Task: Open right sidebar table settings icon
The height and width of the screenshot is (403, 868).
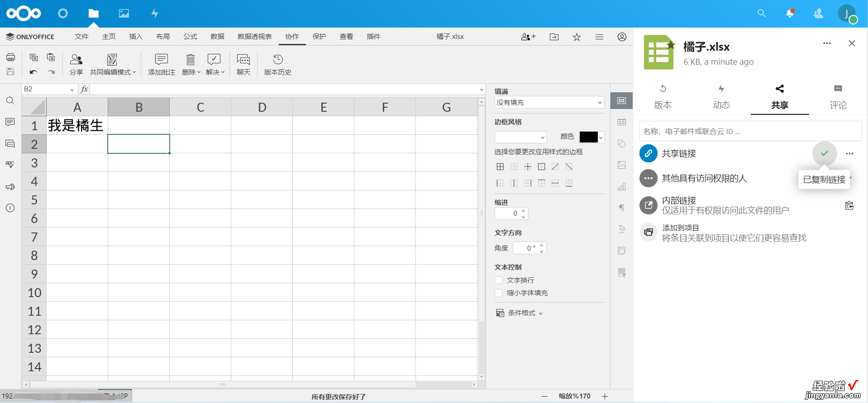Action: pos(622,122)
